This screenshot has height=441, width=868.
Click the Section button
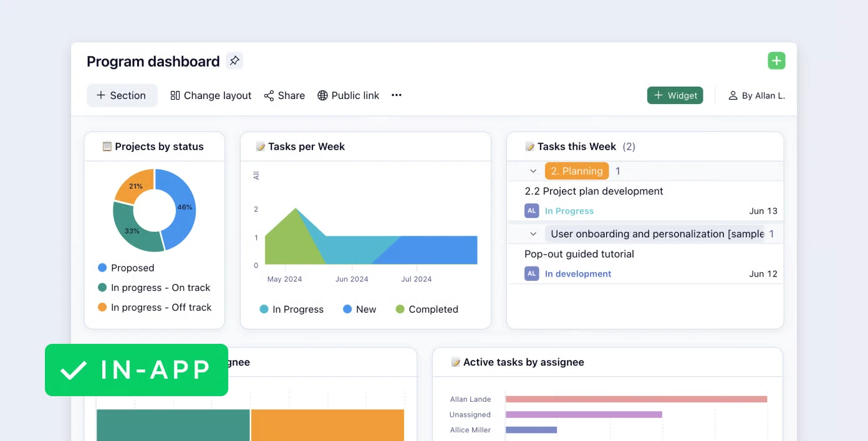pyautogui.click(x=122, y=95)
